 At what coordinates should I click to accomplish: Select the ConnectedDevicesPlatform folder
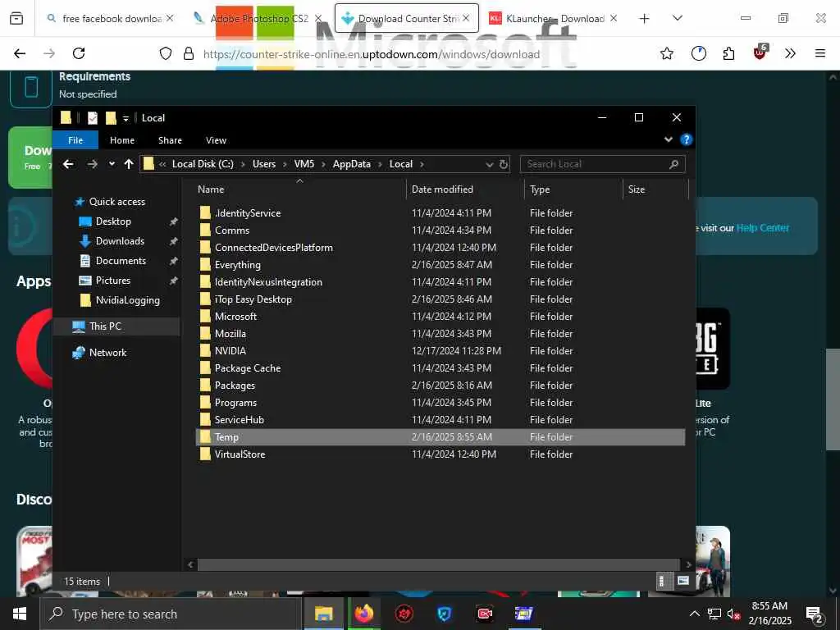click(x=274, y=248)
